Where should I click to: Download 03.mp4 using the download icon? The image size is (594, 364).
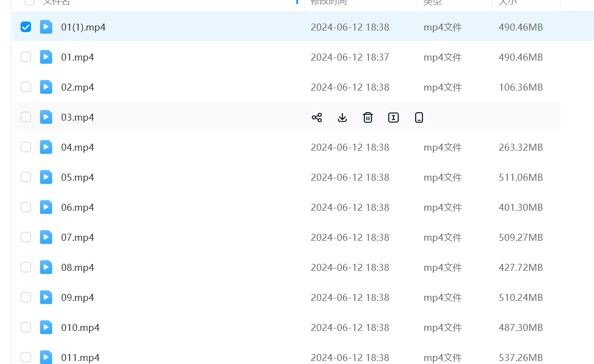tap(342, 118)
